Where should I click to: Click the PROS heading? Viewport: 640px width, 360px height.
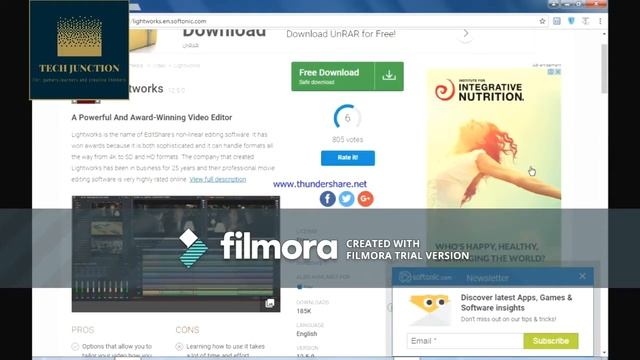click(83, 330)
